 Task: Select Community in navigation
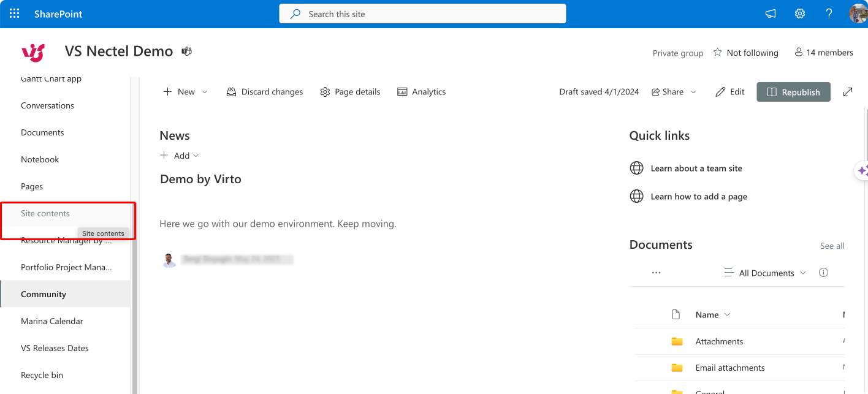[44, 294]
